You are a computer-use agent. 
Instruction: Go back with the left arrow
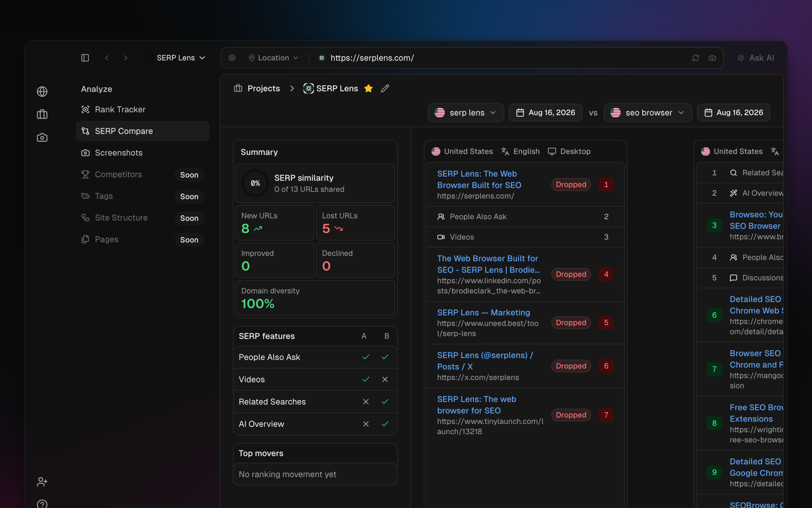(x=107, y=58)
